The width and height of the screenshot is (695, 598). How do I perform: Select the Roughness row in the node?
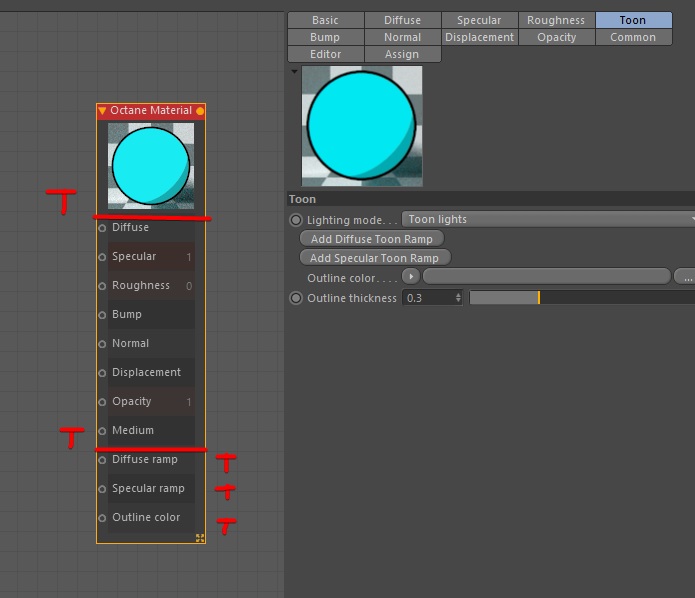[151, 285]
